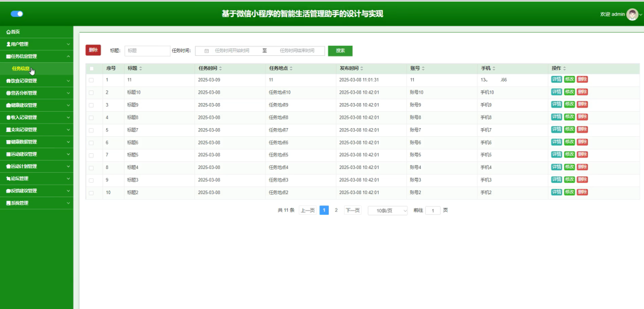Click the user icon beside 用户管理

[8, 44]
